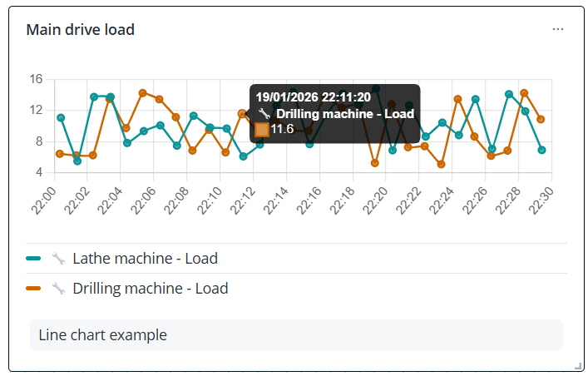
Task: Click the 22:30 x-axis time label
Action: 541,200
